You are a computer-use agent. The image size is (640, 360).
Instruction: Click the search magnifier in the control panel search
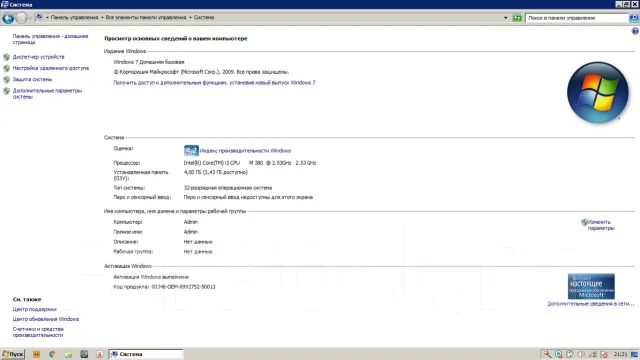(x=633, y=18)
